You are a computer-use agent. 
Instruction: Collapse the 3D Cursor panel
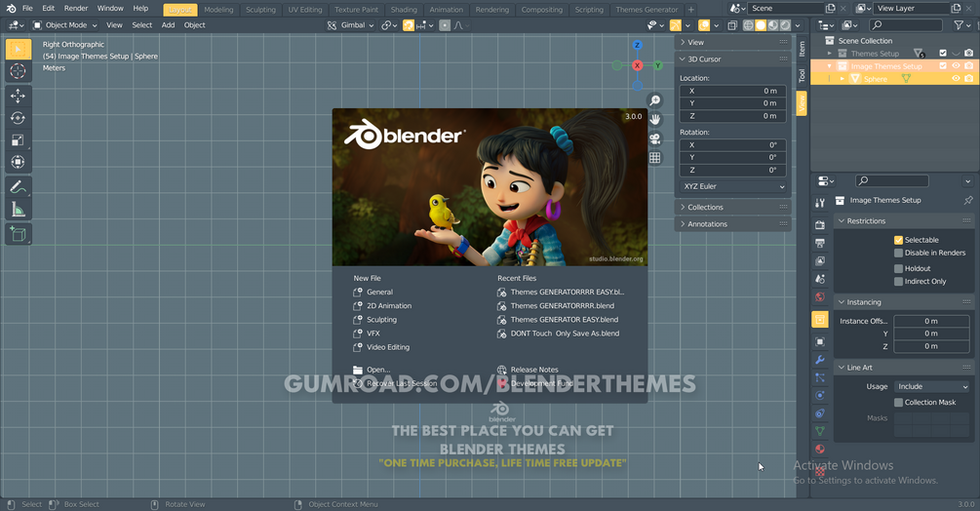(733, 59)
